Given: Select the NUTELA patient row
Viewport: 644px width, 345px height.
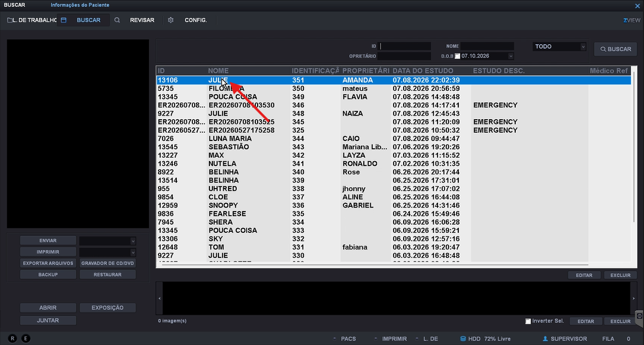Looking at the screenshot, I should 394,164.
